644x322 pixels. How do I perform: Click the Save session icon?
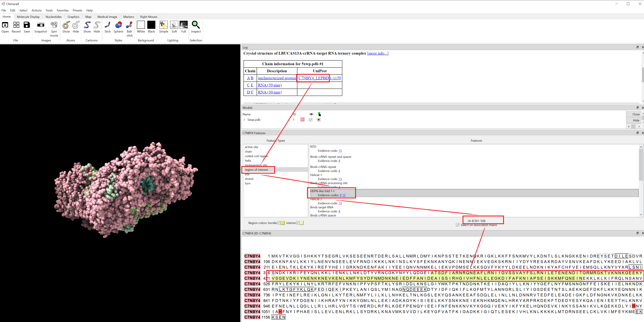[x=27, y=25]
